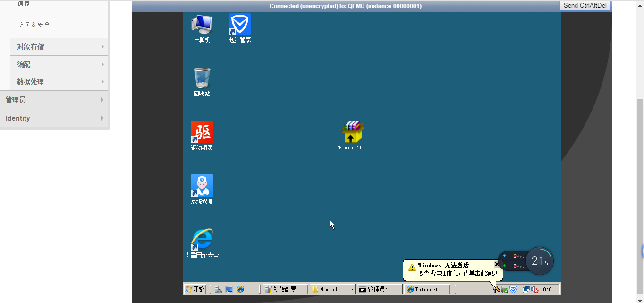The image size is (644, 303).
Task: Expand the 对象存储 sidebar section
Action: tap(59, 47)
